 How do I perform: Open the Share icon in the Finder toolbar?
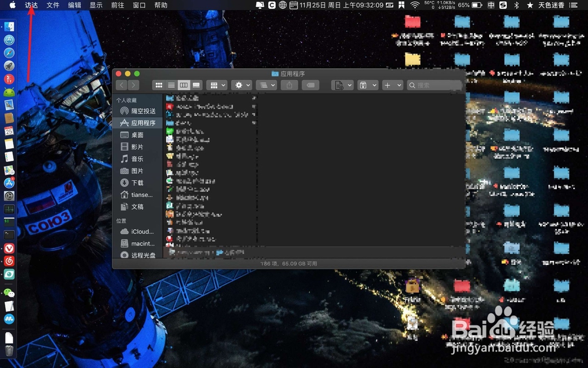289,85
